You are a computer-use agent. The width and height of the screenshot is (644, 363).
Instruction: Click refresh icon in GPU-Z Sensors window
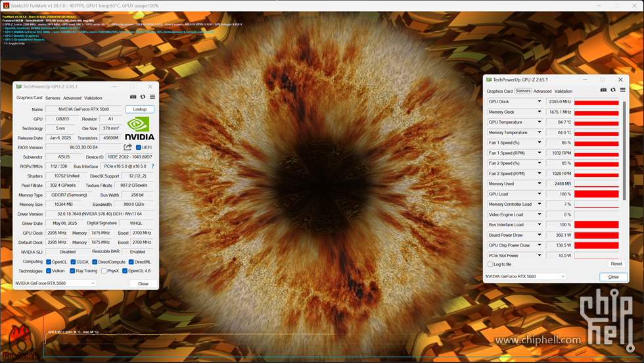click(x=612, y=89)
